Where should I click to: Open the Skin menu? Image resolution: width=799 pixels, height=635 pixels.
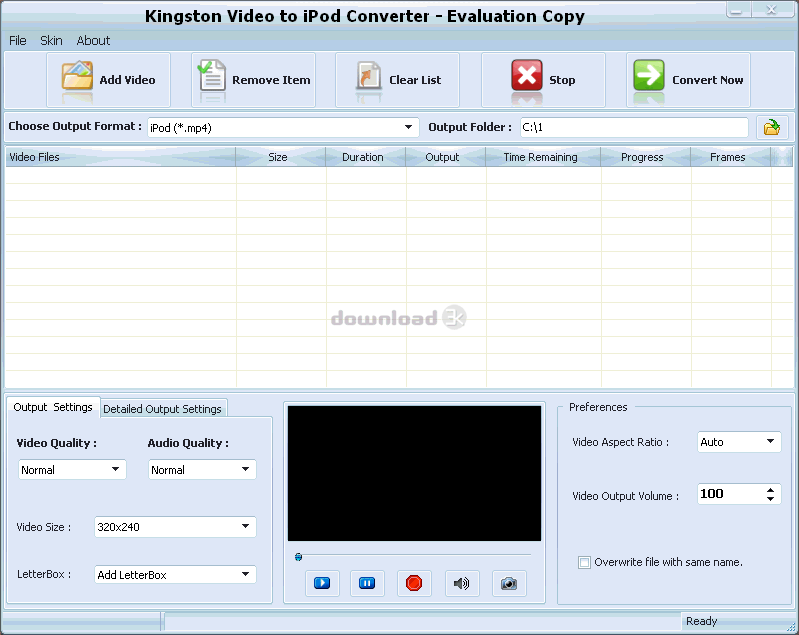point(51,40)
